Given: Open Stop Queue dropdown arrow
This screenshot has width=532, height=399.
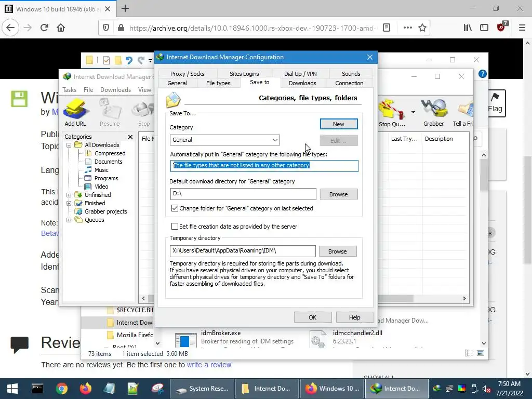Looking at the screenshot, I should 413,112.
